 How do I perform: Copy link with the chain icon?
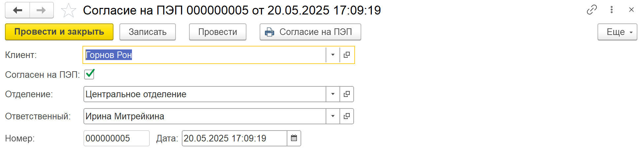[592, 10]
